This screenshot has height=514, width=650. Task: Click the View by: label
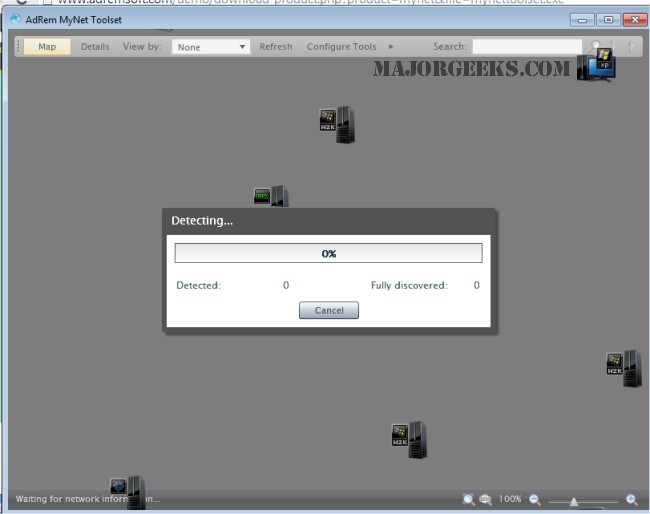[142, 46]
